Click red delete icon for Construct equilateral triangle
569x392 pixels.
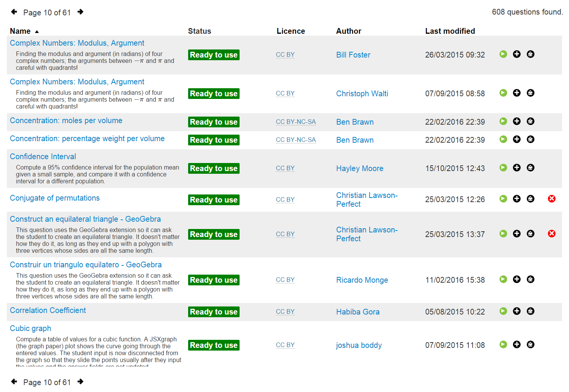[551, 234]
